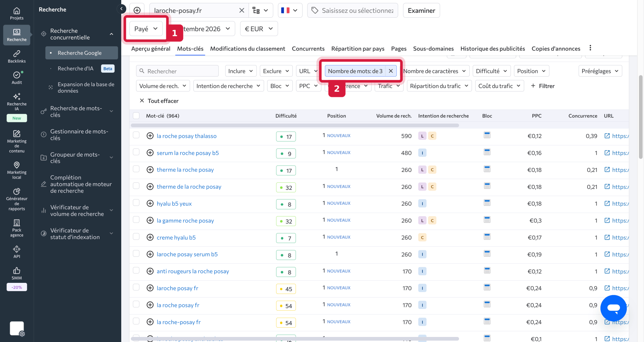Open the French flag country dropdown
This screenshot has width=644, height=342.
point(290,10)
